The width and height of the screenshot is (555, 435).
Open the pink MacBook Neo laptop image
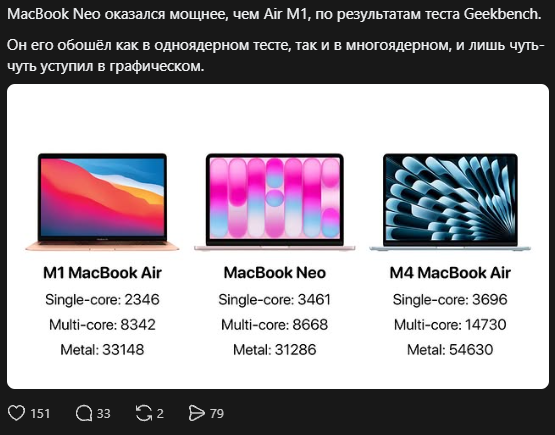[x=274, y=202]
